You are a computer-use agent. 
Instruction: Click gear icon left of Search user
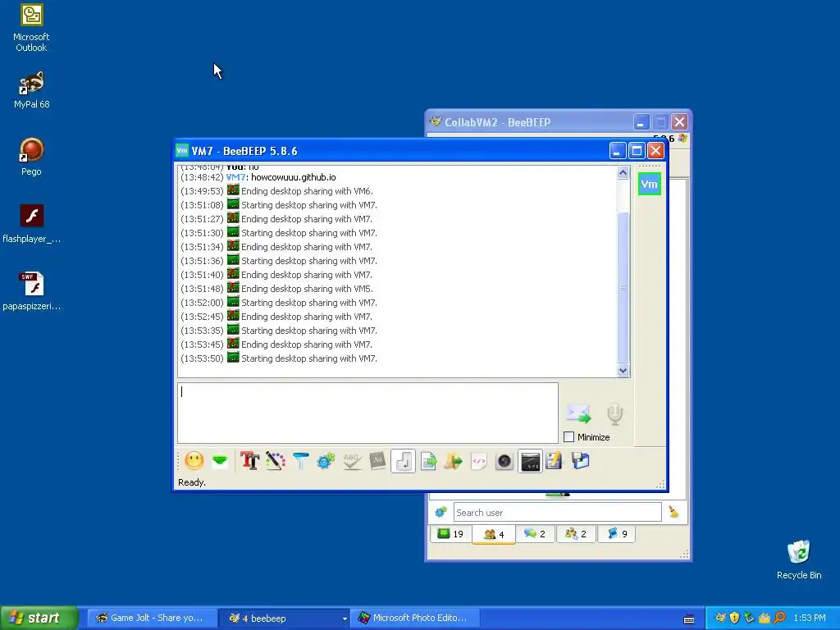click(441, 513)
